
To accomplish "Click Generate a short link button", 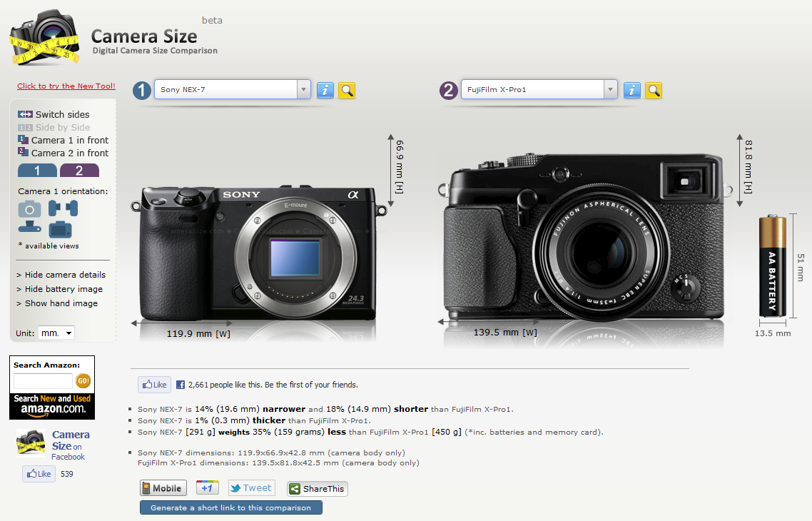I will (230, 507).
